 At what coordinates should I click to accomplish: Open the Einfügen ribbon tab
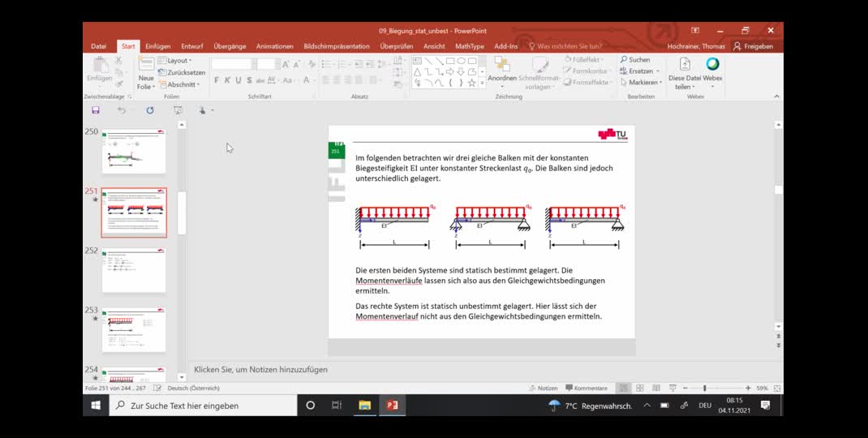(157, 46)
